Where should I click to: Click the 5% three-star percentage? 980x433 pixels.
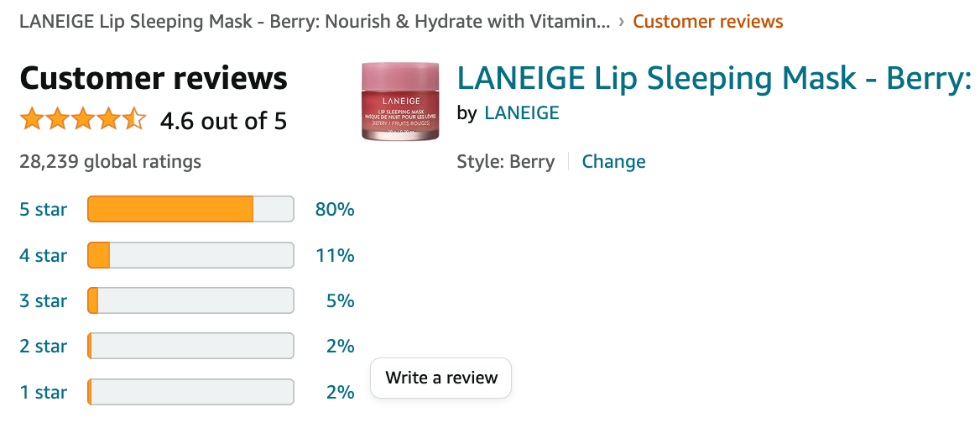pos(340,300)
